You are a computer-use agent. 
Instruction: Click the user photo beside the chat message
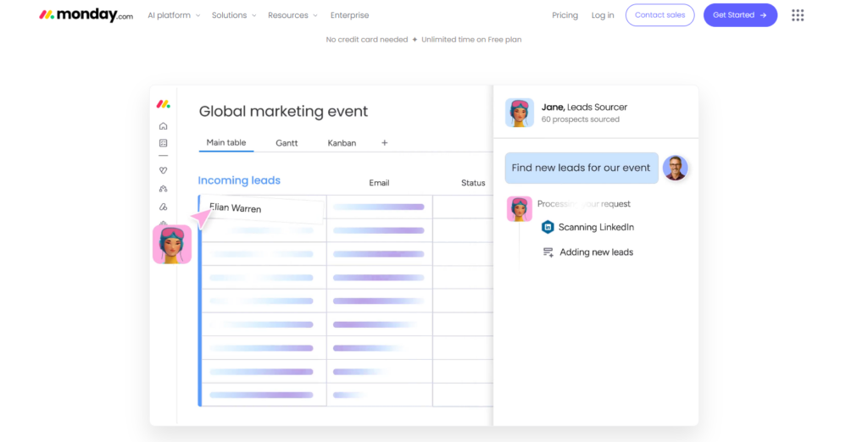click(676, 168)
